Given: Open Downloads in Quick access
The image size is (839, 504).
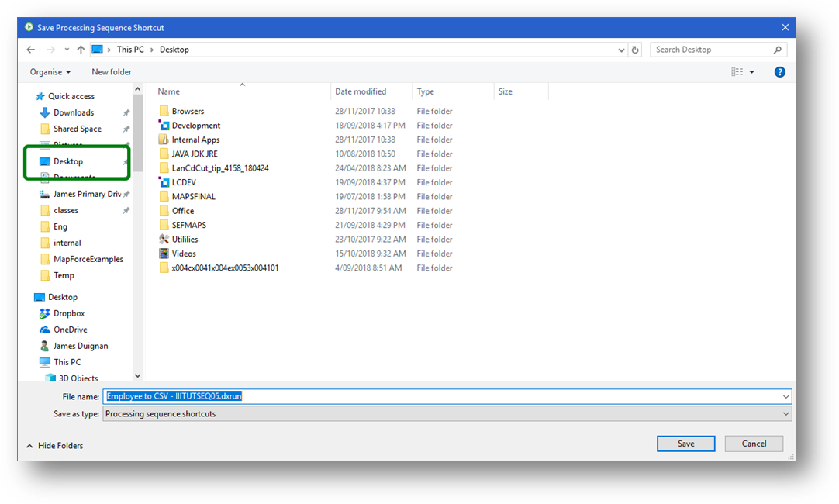Looking at the screenshot, I should 74,113.
